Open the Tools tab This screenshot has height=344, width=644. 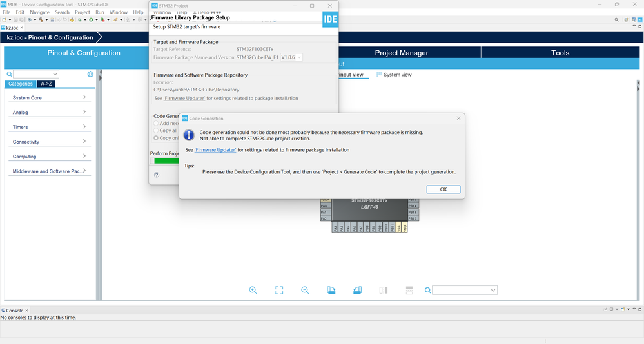coord(560,53)
